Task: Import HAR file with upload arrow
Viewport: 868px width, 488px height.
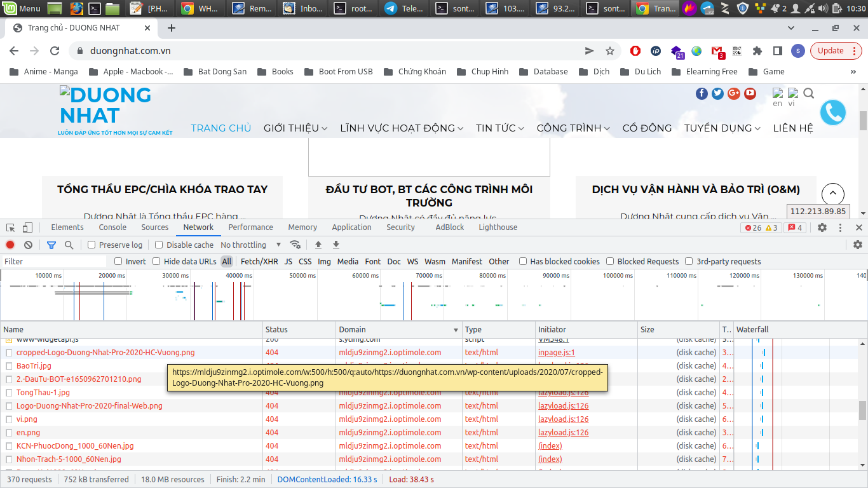Action: pos(318,245)
